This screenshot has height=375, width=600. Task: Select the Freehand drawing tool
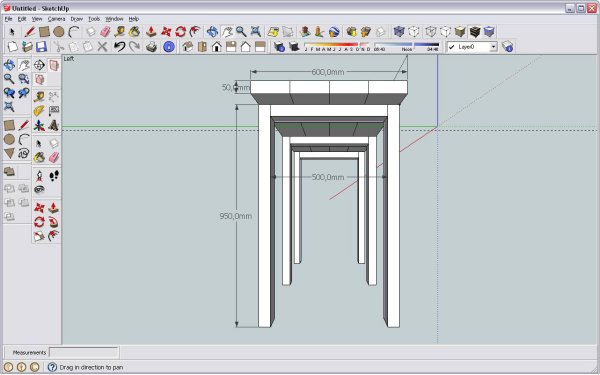point(24,154)
